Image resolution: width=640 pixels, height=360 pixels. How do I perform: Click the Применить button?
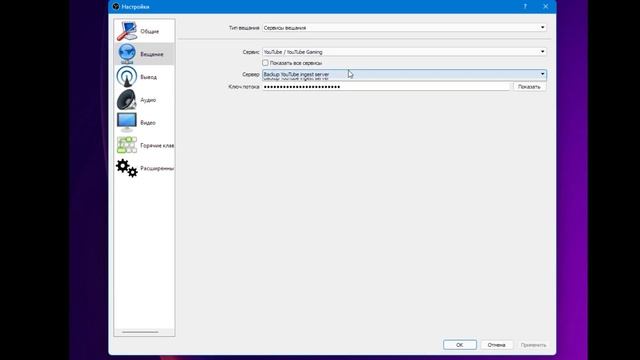click(x=533, y=345)
